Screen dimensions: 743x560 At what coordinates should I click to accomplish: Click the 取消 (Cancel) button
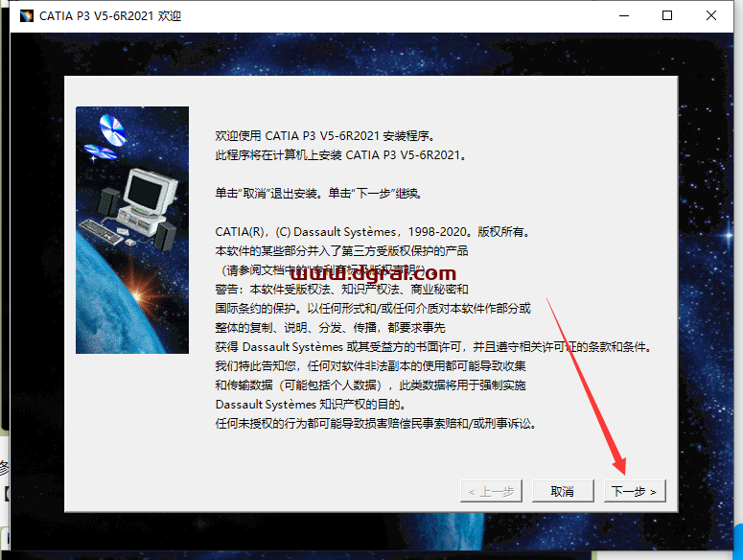[x=563, y=491]
